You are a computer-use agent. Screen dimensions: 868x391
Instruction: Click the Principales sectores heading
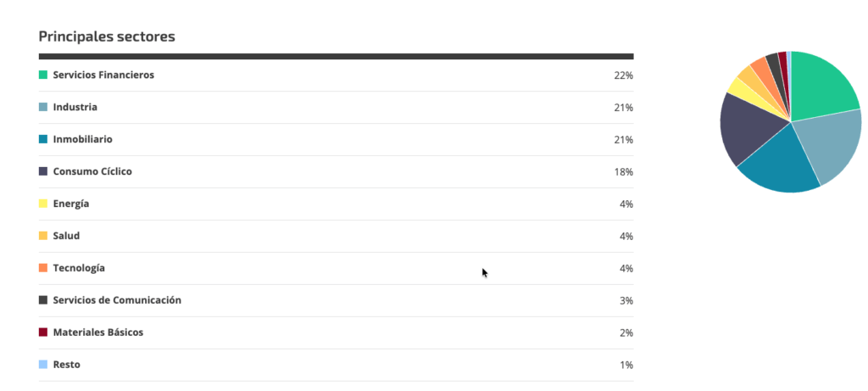tap(107, 36)
